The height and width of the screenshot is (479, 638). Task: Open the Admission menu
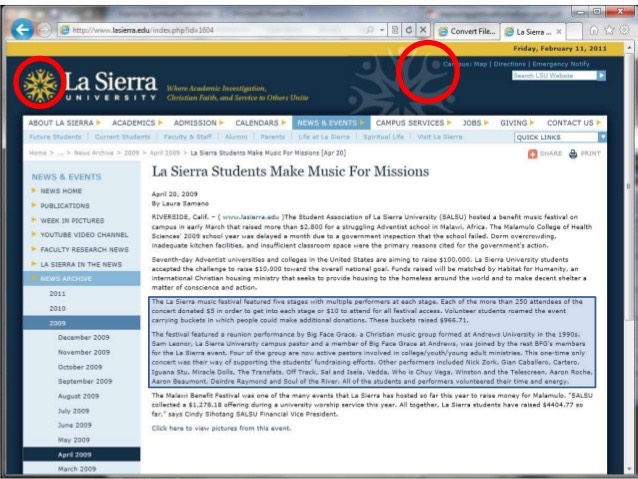click(x=199, y=123)
